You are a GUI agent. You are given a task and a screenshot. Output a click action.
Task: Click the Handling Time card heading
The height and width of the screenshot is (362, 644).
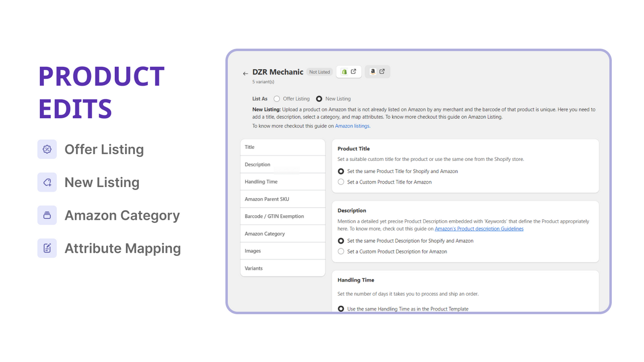pos(356,280)
